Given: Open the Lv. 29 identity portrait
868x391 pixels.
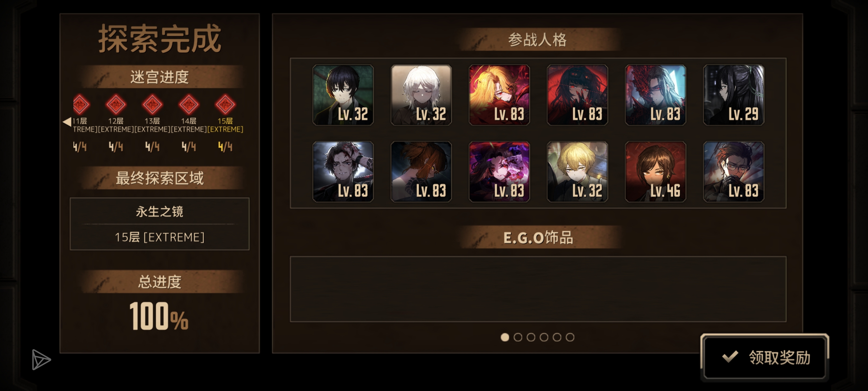Looking at the screenshot, I should click(733, 95).
